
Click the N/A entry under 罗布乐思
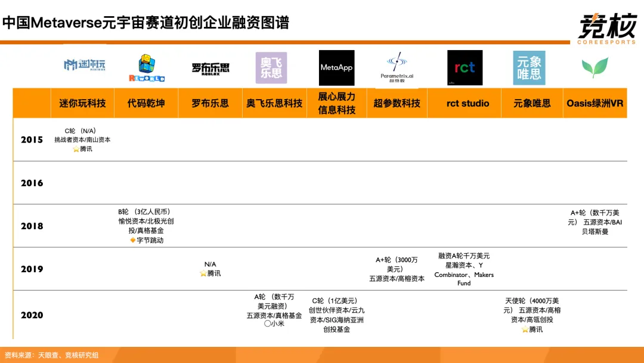coord(210,264)
